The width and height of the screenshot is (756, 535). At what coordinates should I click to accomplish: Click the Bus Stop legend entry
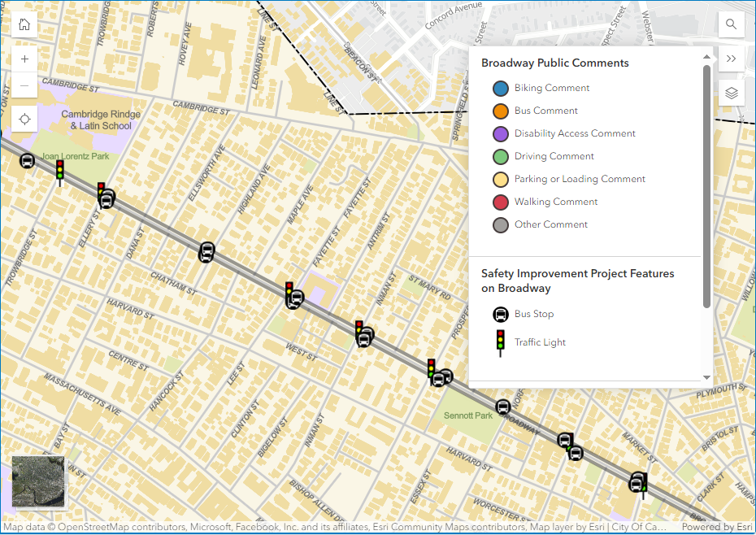pos(533,314)
